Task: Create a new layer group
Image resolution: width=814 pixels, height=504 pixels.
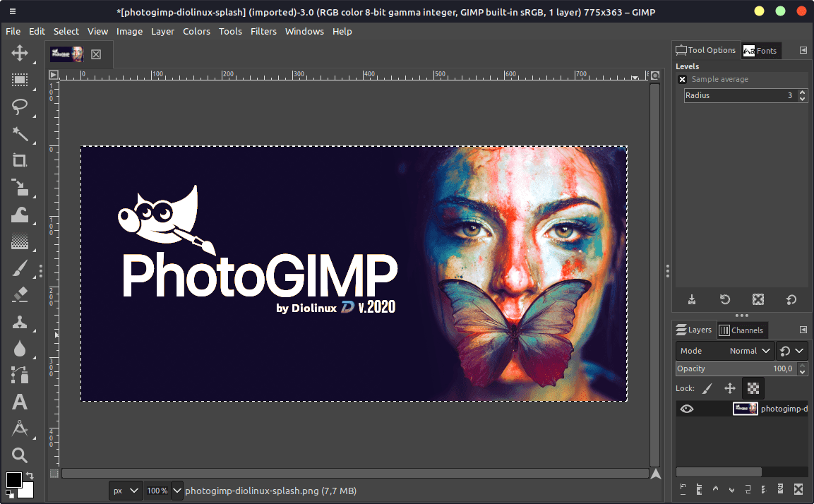Action: (x=699, y=489)
